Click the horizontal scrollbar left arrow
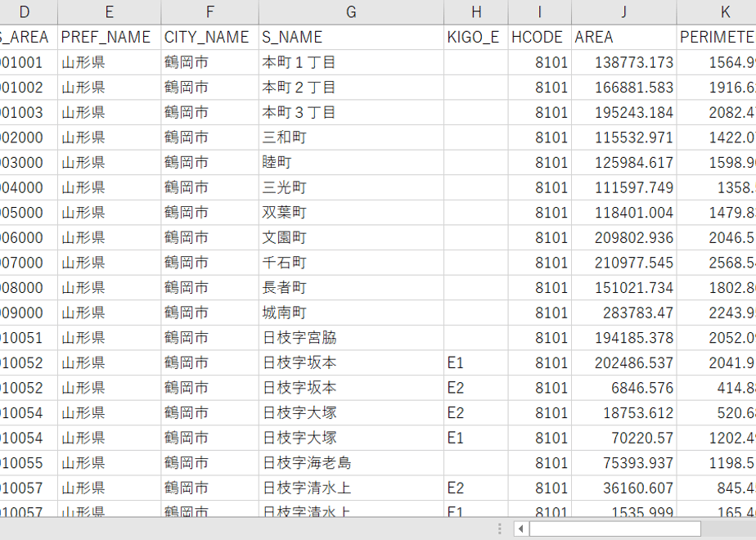The image size is (756, 540). [520, 529]
